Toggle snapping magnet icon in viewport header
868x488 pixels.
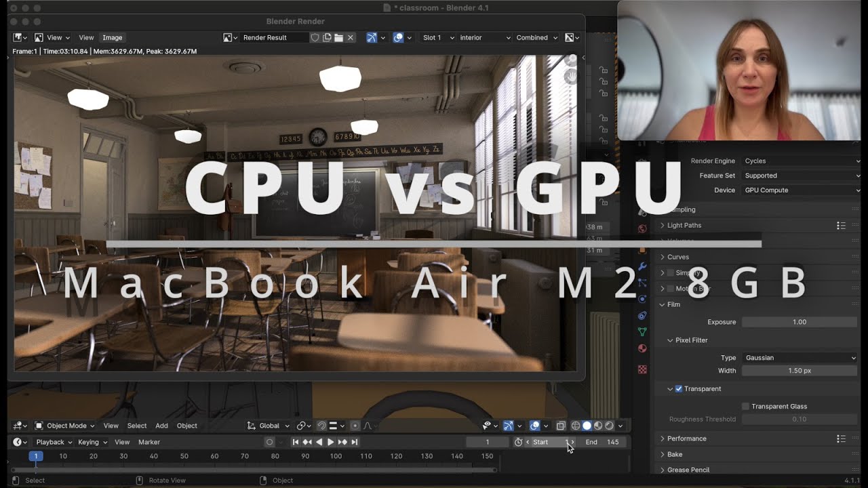pyautogui.click(x=322, y=426)
